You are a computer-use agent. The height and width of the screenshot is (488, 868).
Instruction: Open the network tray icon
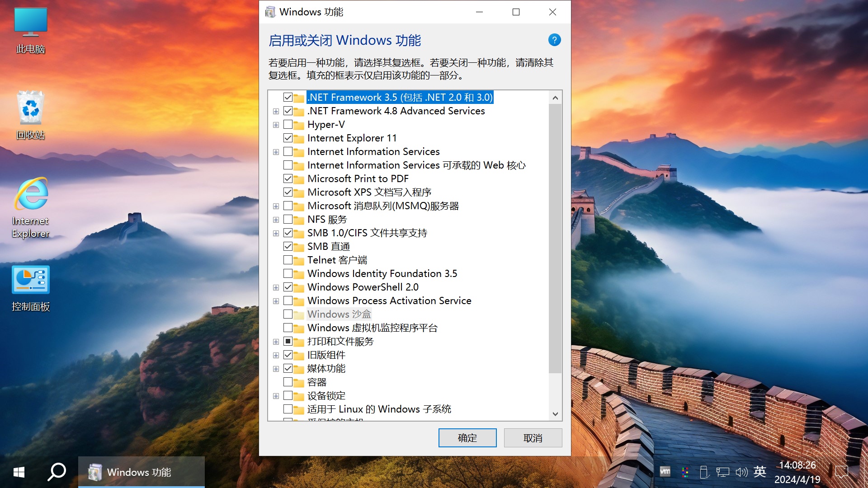click(722, 472)
